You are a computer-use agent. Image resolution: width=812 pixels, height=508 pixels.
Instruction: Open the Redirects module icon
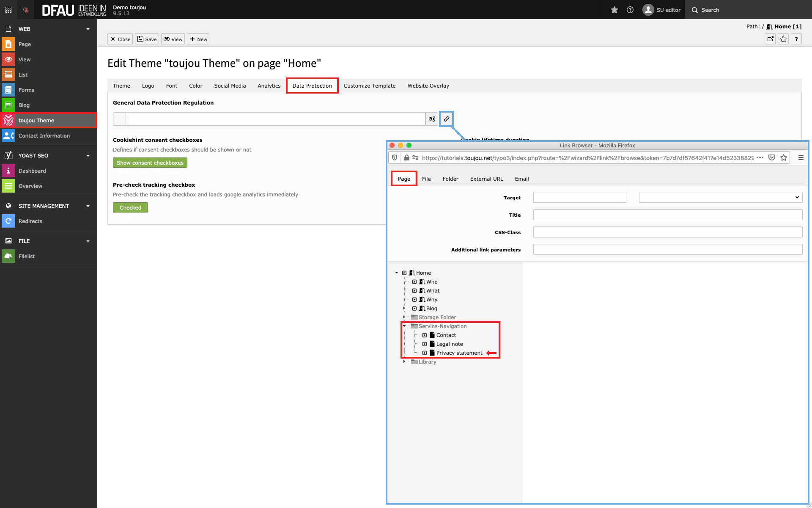pyautogui.click(x=8, y=221)
